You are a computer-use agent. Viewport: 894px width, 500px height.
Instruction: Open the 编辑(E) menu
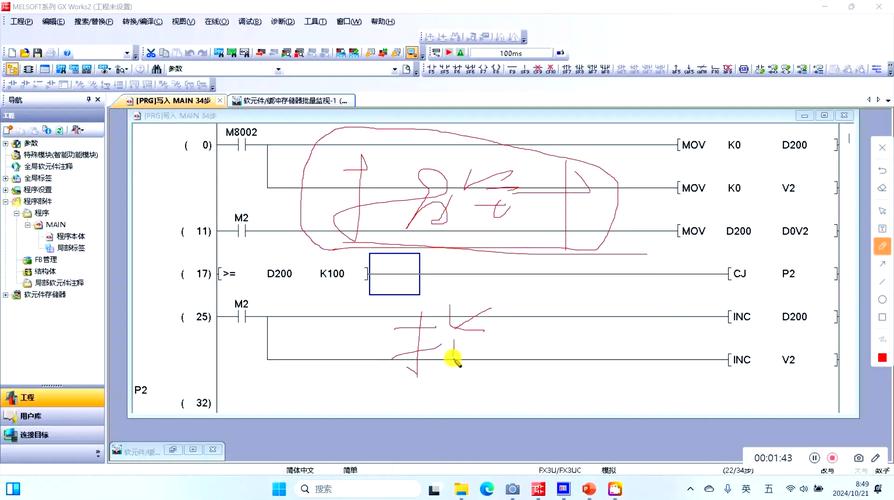[x=53, y=21]
